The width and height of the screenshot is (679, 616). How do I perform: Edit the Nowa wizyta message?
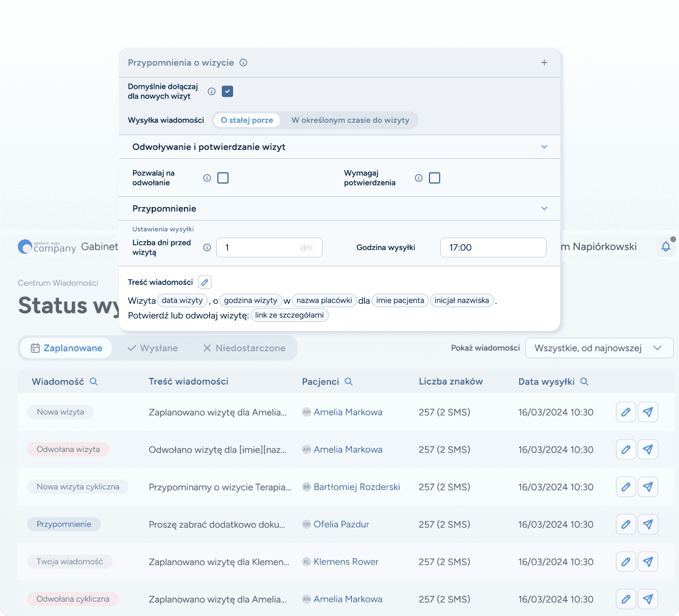pyautogui.click(x=626, y=412)
